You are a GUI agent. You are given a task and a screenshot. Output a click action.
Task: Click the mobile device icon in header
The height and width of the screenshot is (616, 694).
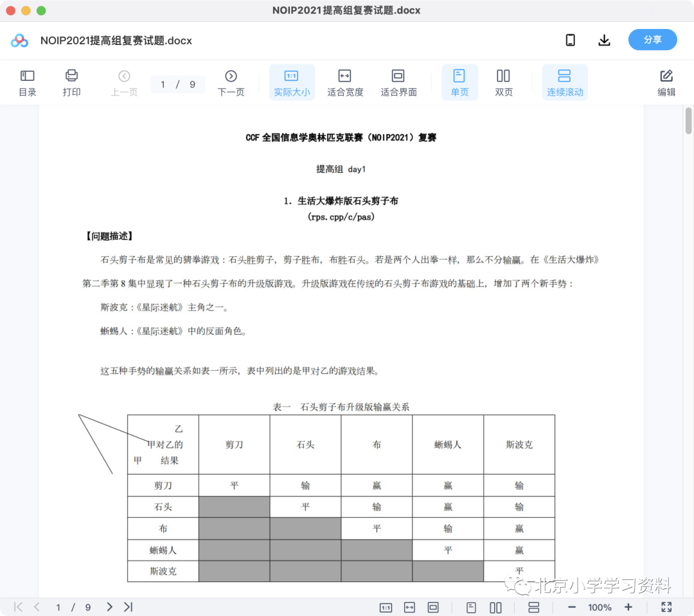[571, 40]
